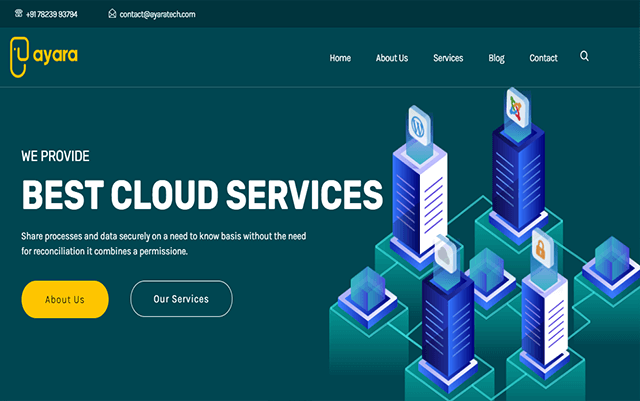Open the Contact menu link

tap(543, 58)
